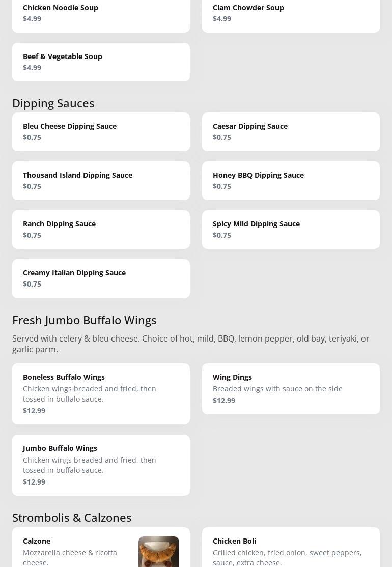Select the Chicken Boli item
This screenshot has width=392, height=567.
(x=291, y=550)
